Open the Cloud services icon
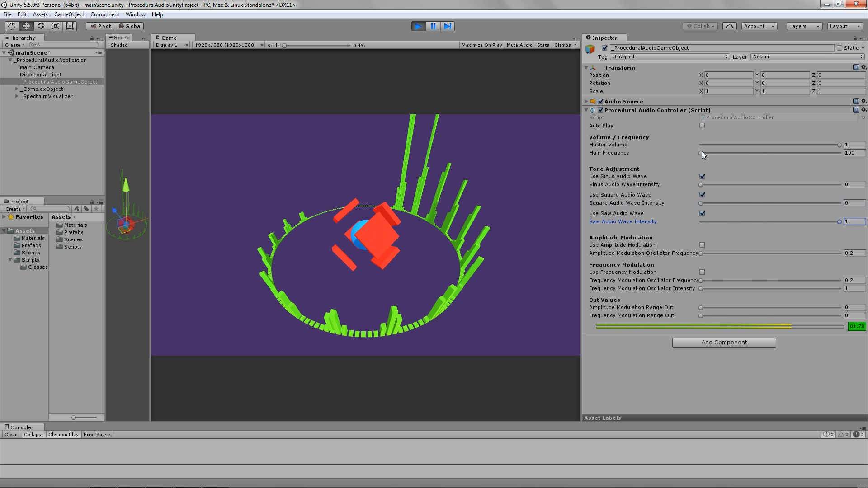 [729, 26]
